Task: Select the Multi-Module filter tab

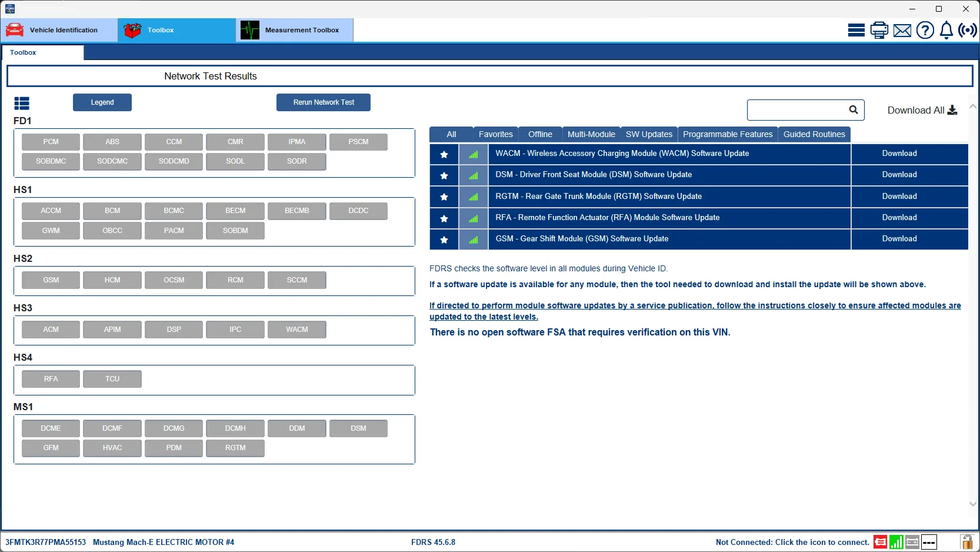Action: click(591, 134)
